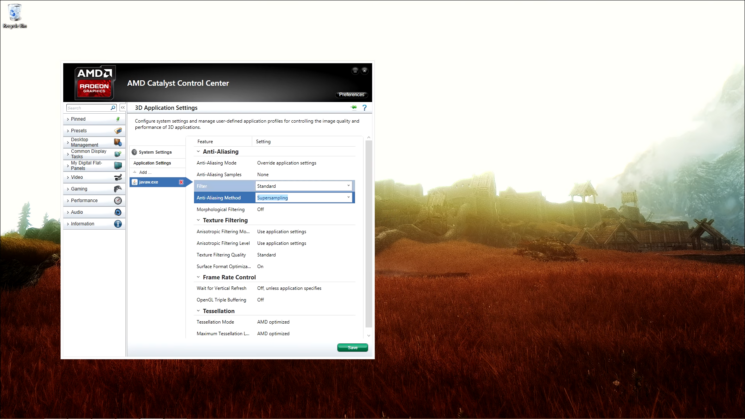
Task: Collapse the Tessellation section
Action: [x=198, y=311]
